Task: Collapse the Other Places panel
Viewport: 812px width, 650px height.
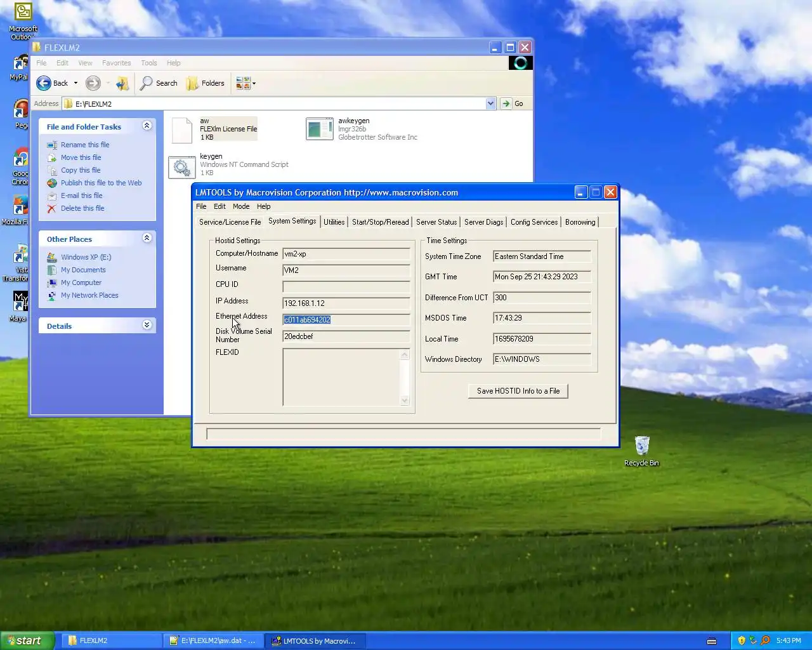Action: (x=147, y=238)
